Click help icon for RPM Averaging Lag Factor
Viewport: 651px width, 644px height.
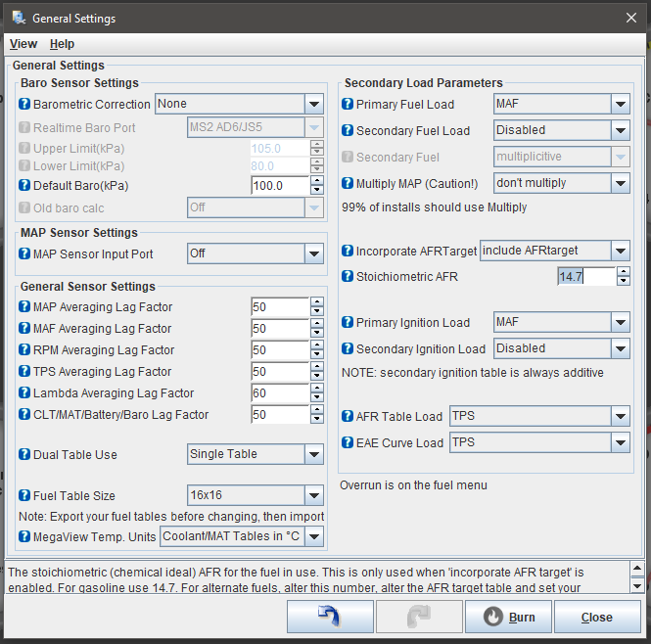[x=24, y=349]
